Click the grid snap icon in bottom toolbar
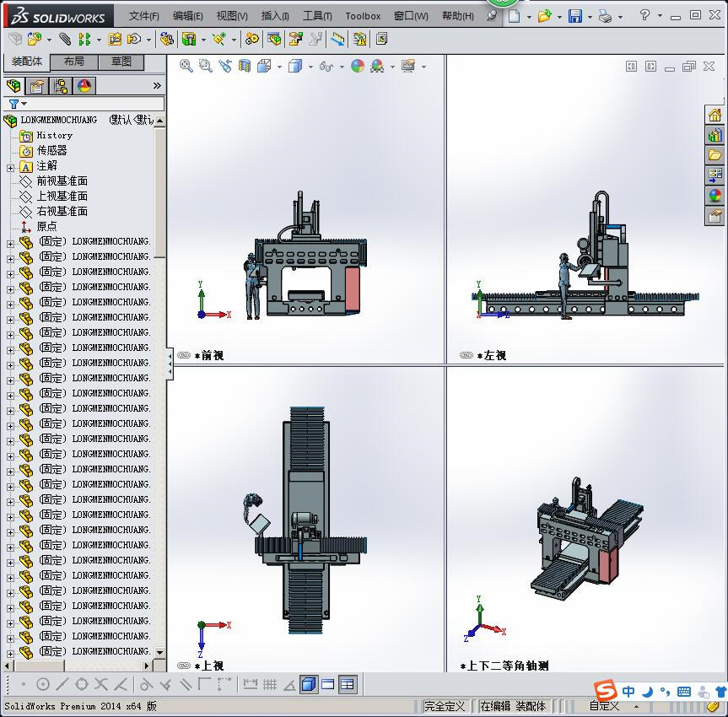 pos(270,684)
